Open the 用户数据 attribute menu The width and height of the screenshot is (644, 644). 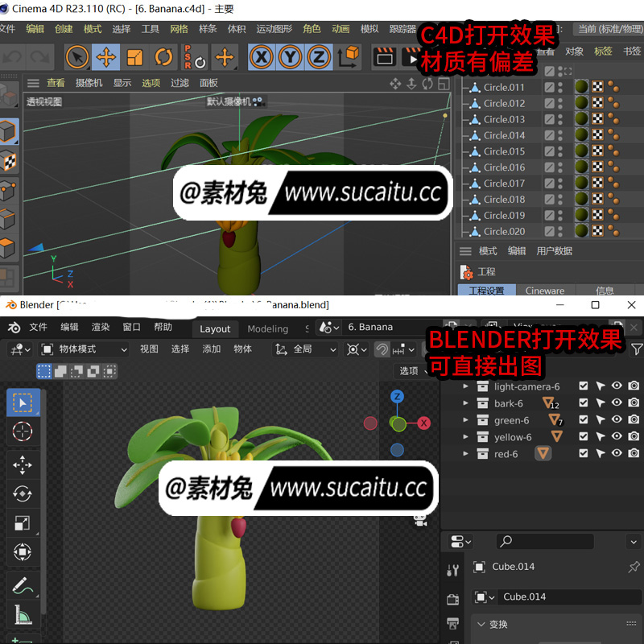(x=554, y=251)
